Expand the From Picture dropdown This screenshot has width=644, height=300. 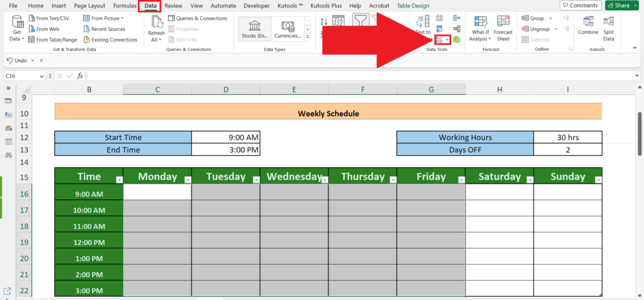coord(123,18)
